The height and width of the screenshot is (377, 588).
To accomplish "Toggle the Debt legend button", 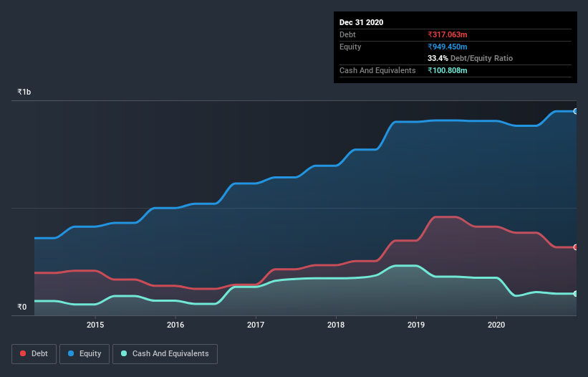I will coord(34,354).
